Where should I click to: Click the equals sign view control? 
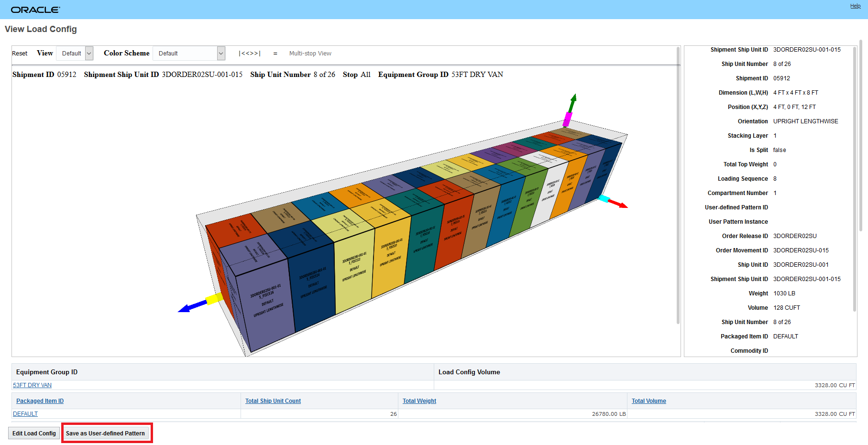275,54
